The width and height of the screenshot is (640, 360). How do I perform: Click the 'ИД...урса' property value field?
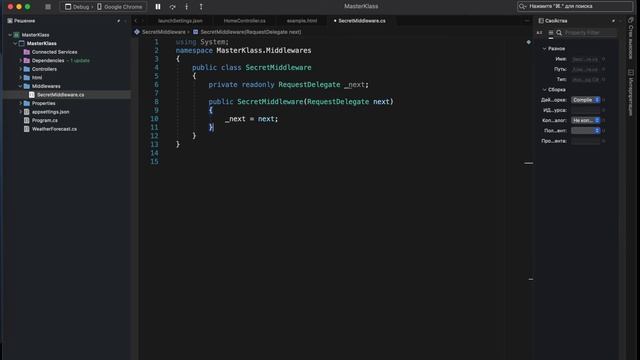(586, 110)
